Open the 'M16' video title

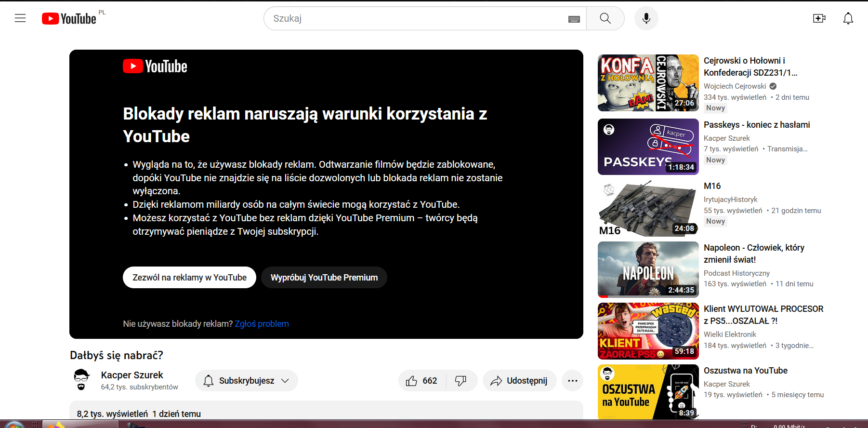[712, 186]
